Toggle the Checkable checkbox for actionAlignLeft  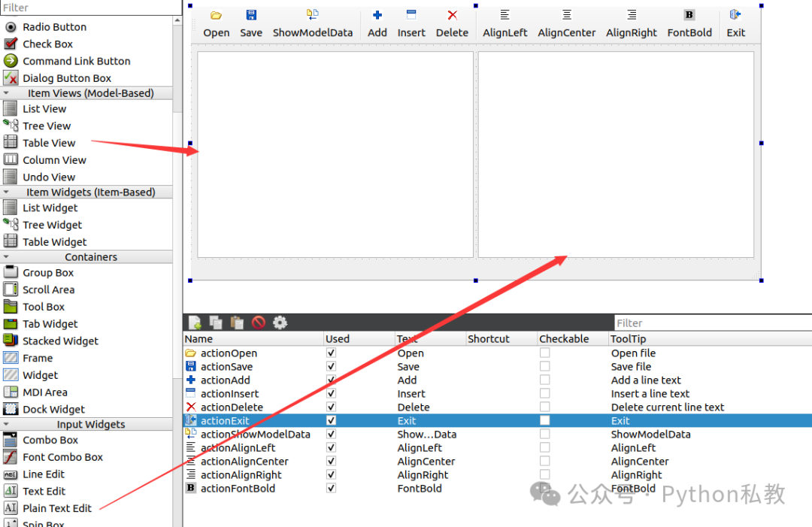coord(545,447)
